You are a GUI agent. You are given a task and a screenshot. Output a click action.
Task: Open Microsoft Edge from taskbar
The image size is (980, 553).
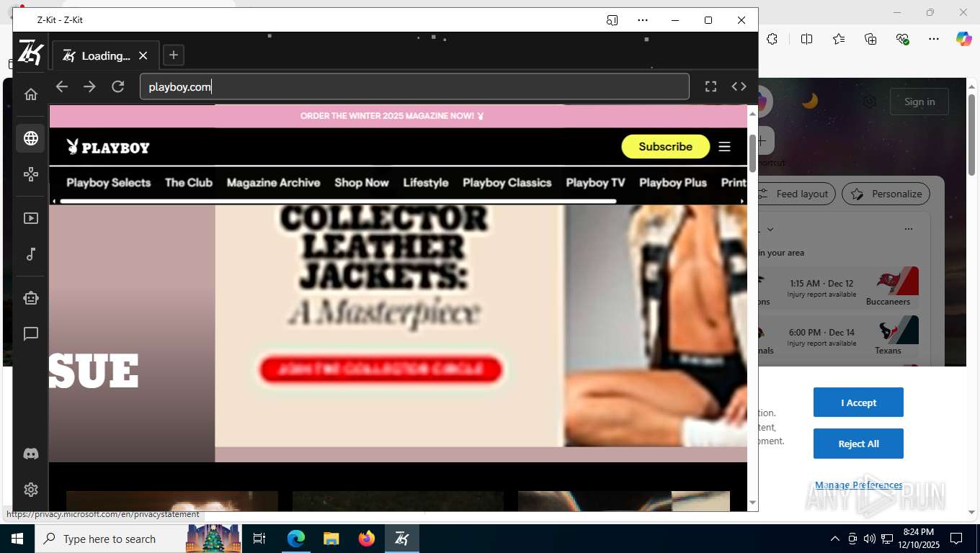[x=296, y=539]
